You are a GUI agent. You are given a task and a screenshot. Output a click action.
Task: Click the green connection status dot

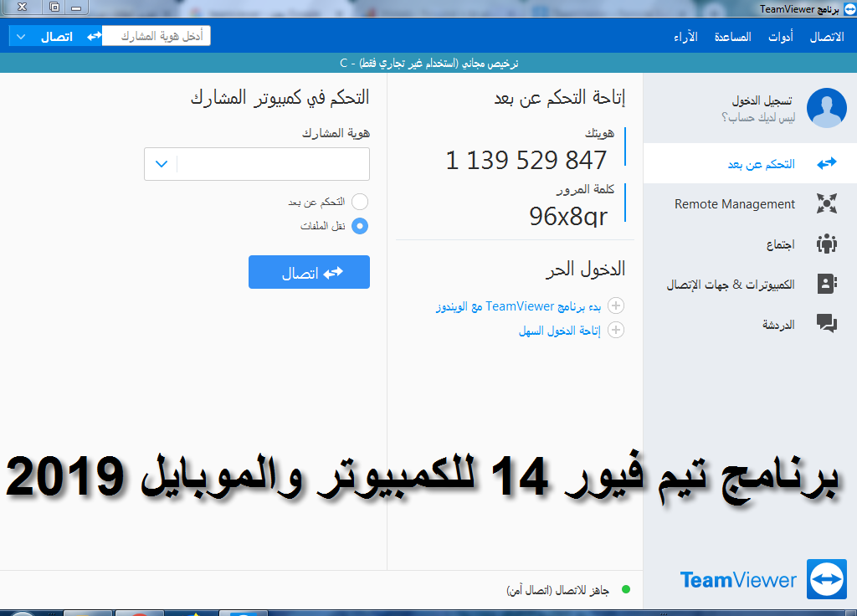tap(625, 590)
